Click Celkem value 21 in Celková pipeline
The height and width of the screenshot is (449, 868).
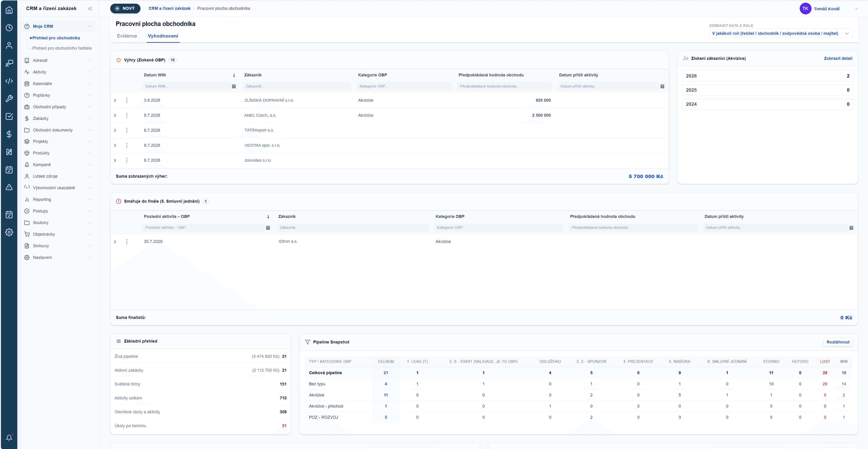point(385,373)
